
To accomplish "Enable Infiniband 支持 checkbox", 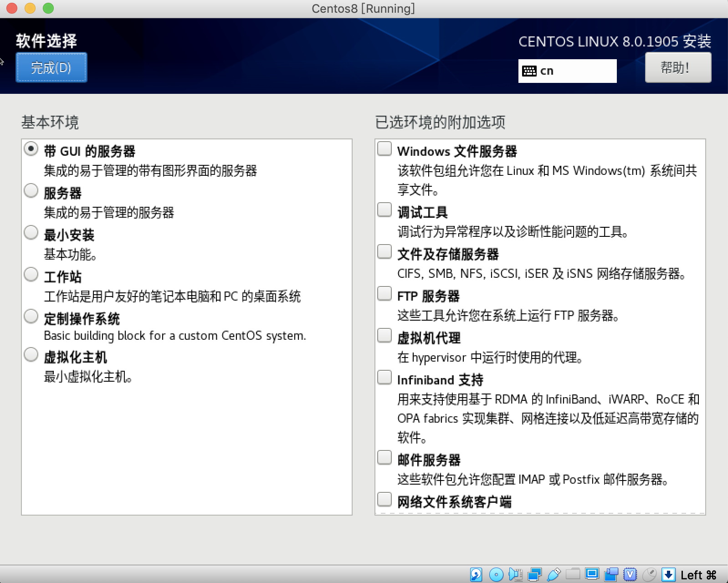I will click(x=385, y=377).
